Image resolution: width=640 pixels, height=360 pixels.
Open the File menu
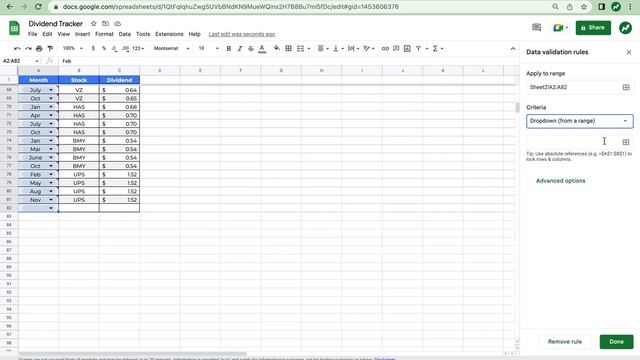pyautogui.click(x=33, y=34)
